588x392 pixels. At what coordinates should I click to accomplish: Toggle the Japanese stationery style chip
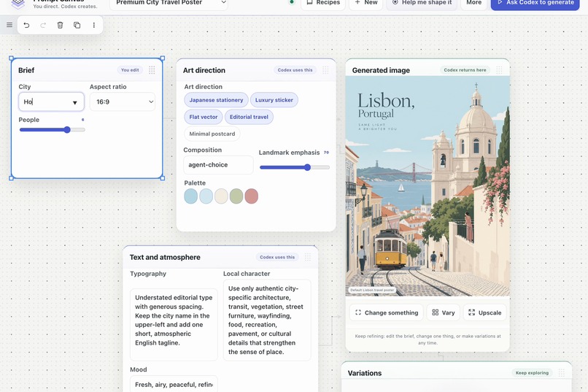pyautogui.click(x=216, y=100)
